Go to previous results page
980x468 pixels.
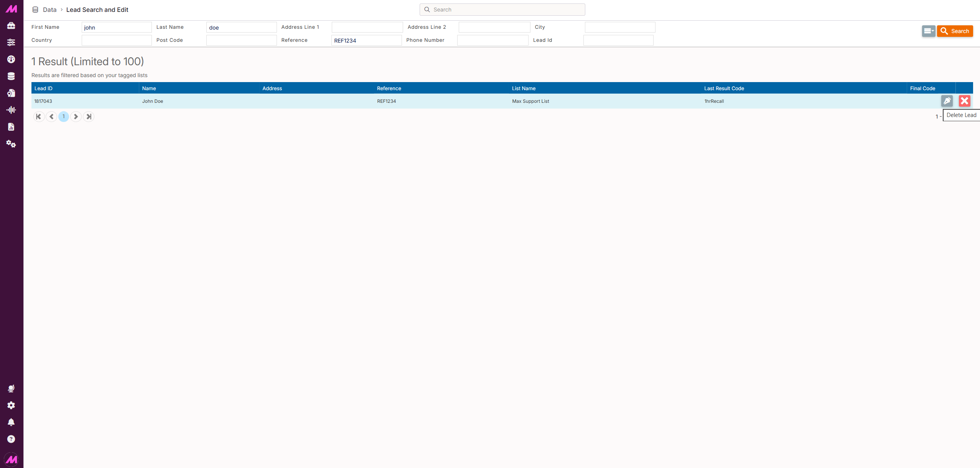51,117
